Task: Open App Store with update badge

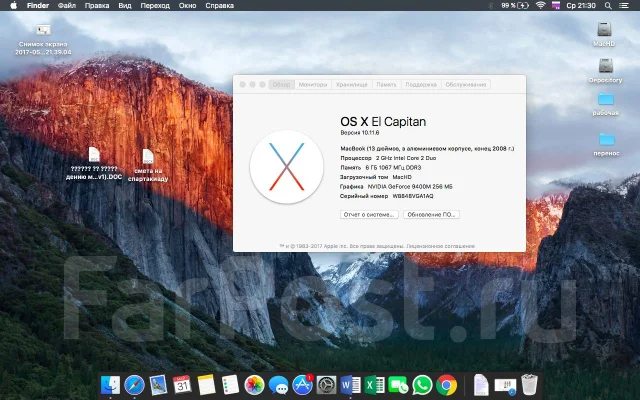Action: [x=302, y=385]
